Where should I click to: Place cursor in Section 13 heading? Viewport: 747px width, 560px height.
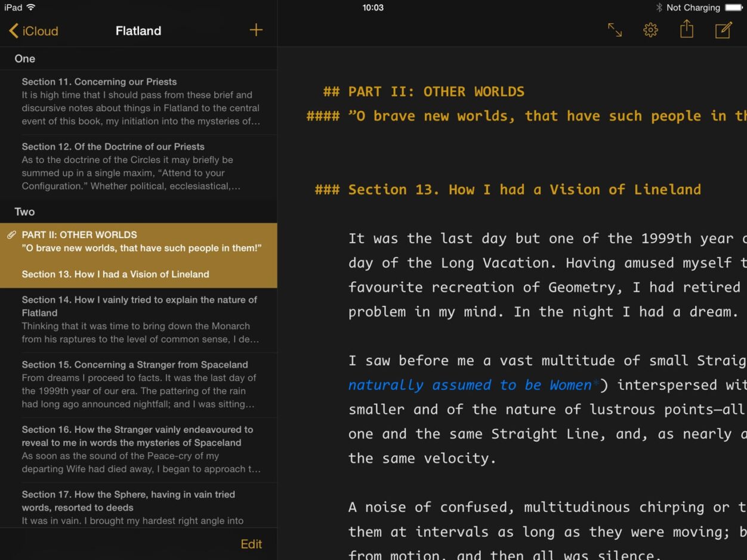(x=524, y=190)
